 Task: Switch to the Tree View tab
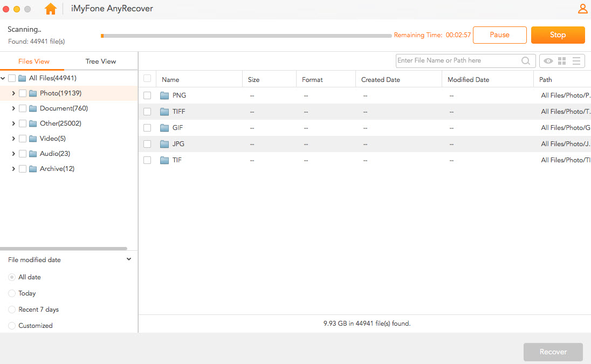101,61
